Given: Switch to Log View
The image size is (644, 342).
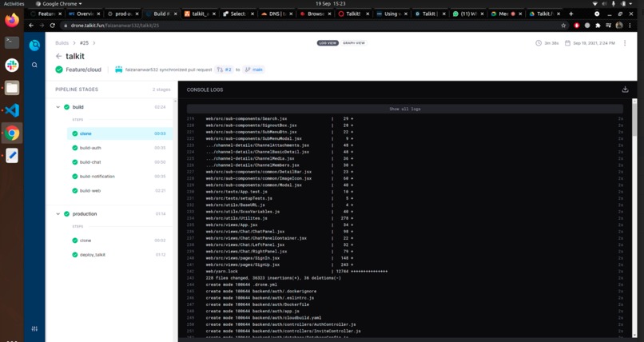Looking at the screenshot, I should tap(328, 43).
